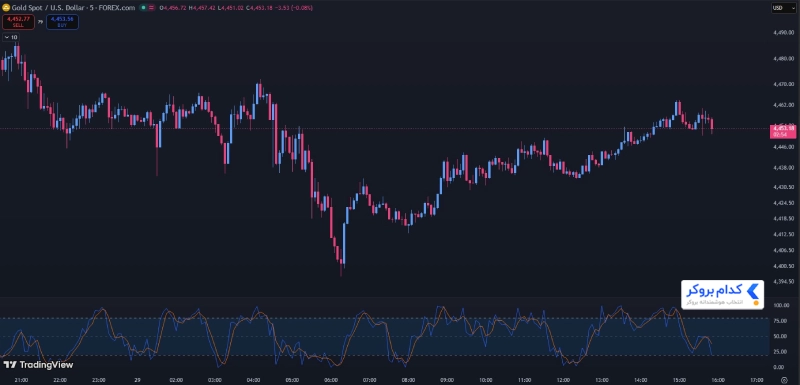The width and height of the screenshot is (800, 385).
Task: Click the 4,470.00 price axis label
Action: 783,84
